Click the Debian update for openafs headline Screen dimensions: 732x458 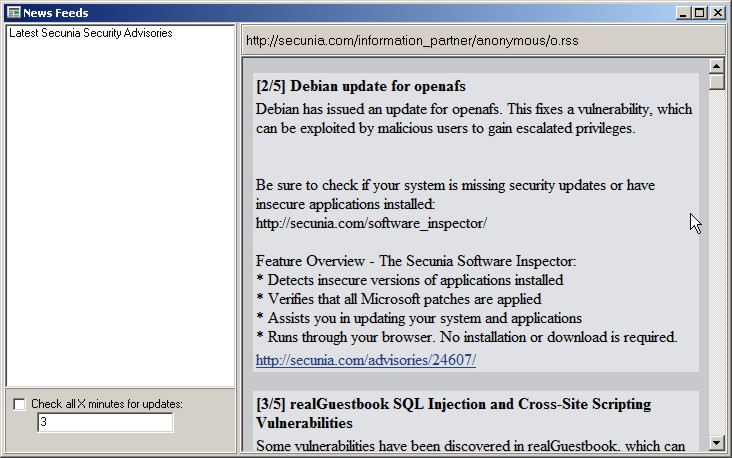tap(360, 86)
